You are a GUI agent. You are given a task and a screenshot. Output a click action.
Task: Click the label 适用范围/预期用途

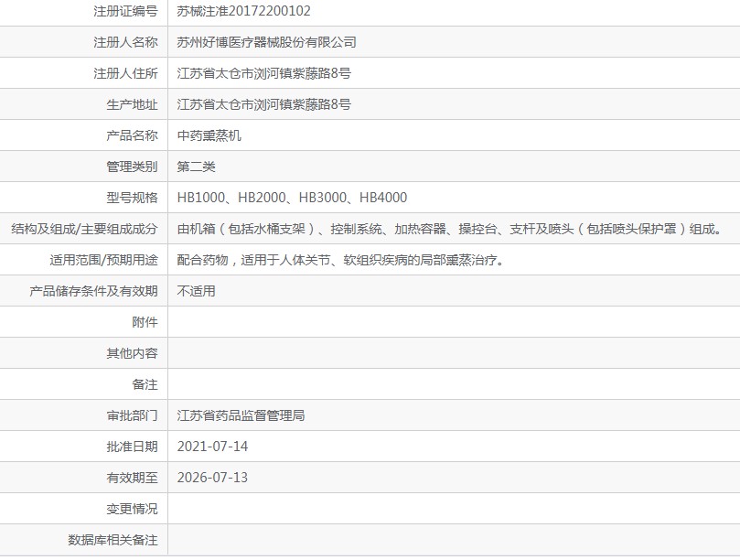coord(104,260)
